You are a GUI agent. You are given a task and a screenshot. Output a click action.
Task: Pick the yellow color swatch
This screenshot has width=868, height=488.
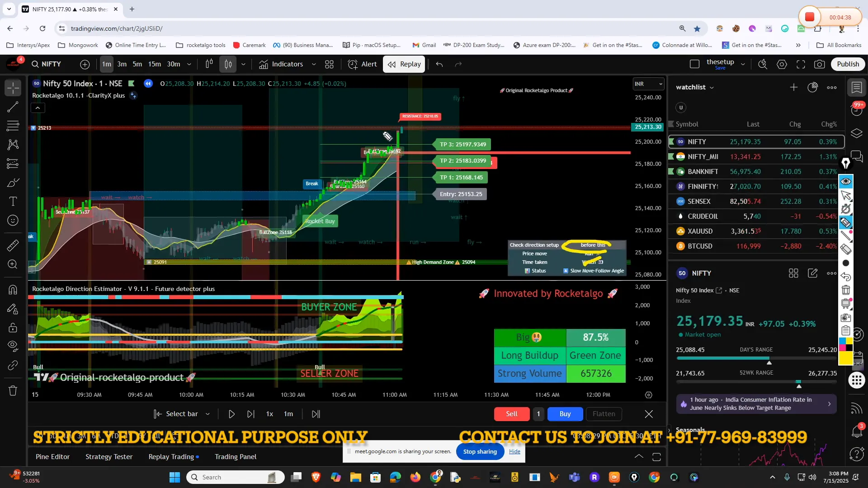point(845,358)
